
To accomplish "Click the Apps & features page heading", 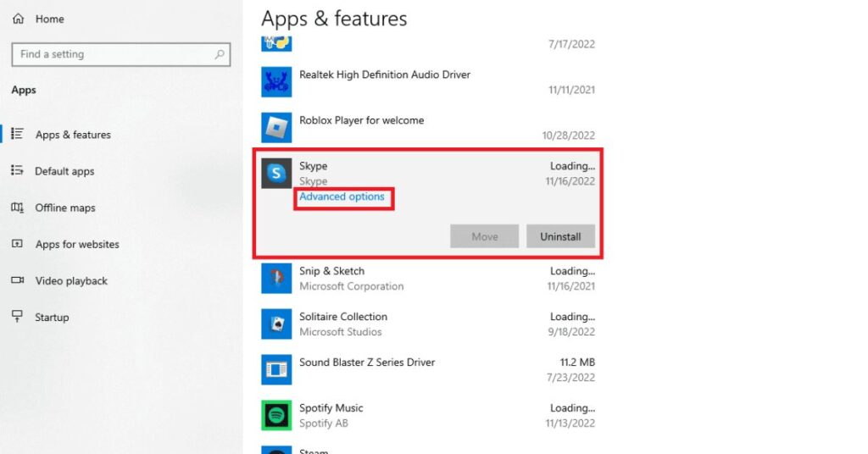I will 334,19.
